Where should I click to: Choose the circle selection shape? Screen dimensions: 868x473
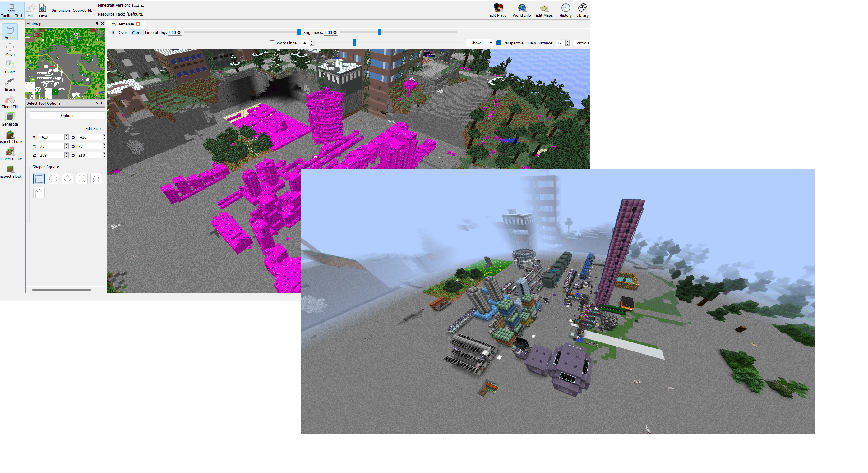[53, 179]
